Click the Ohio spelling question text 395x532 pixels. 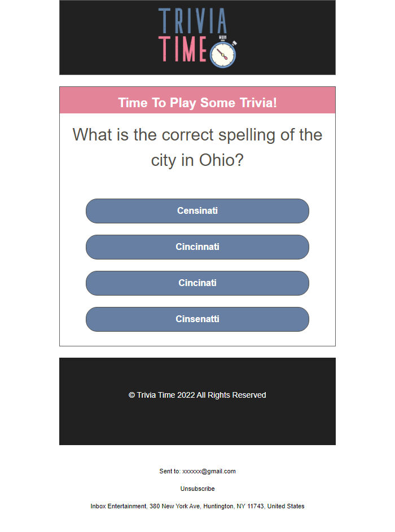197,147
